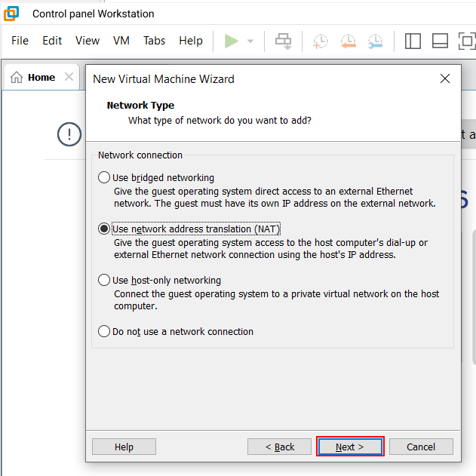Screen dimensions: 476x476
Task: Choose Use host-only networking
Action: [x=104, y=281]
